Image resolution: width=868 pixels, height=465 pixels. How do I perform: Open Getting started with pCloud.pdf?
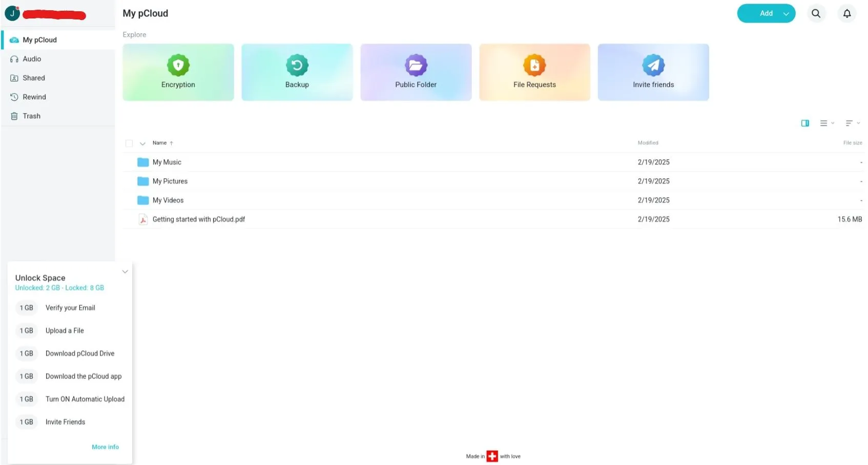(x=199, y=219)
